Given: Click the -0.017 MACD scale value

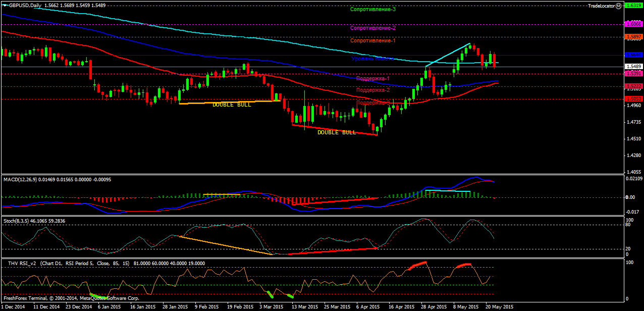Looking at the screenshot, I should pyautogui.click(x=632, y=212).
